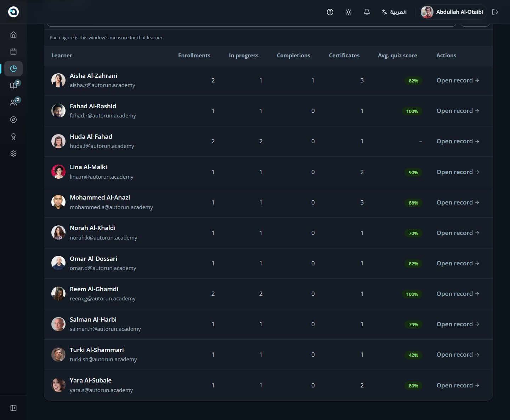Expand the sidebar with the panel icon
The width and height of the screenshot is (510, 420).
(x=13, y=408)
